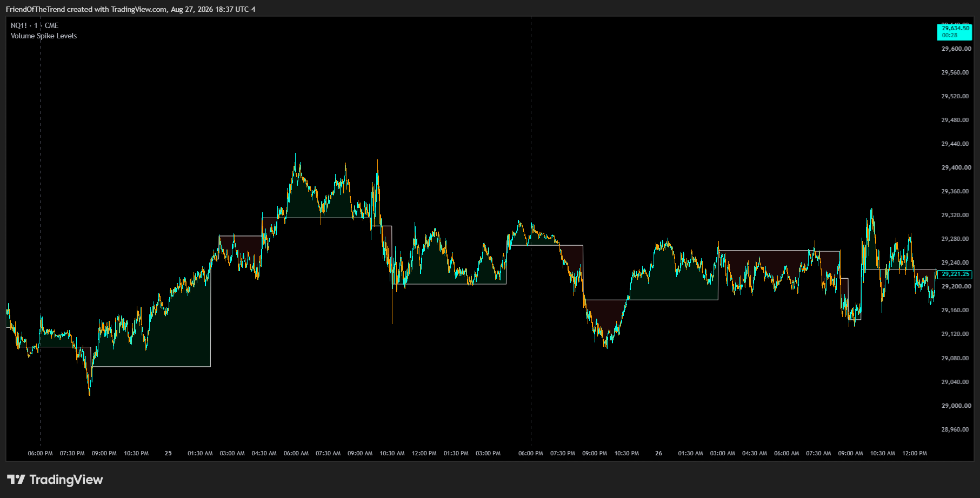Click the 29,160.00 price axis label
The width and height of the screenshot is (980, 498).
click(x=956, y=310)
